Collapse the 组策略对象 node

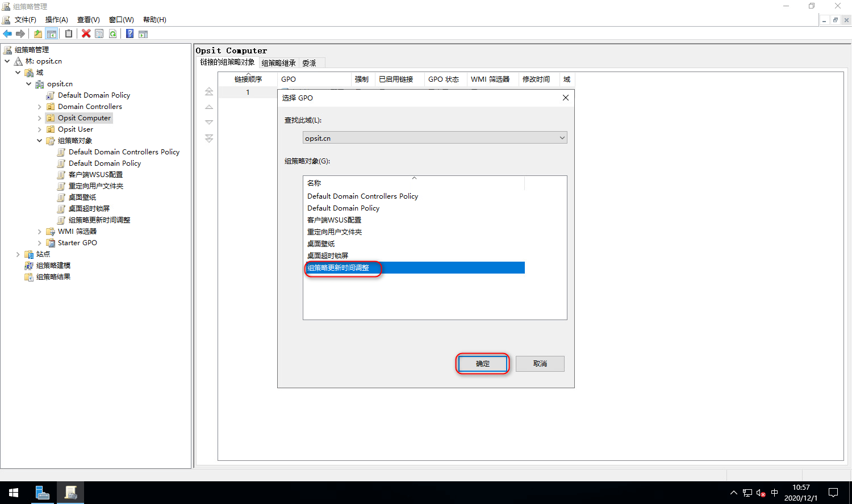point(39,141)
